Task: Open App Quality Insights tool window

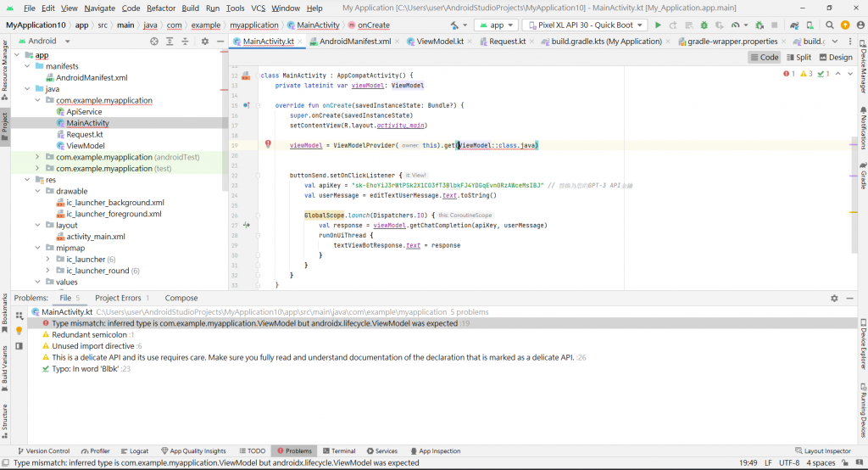Action: pos(193,451)
